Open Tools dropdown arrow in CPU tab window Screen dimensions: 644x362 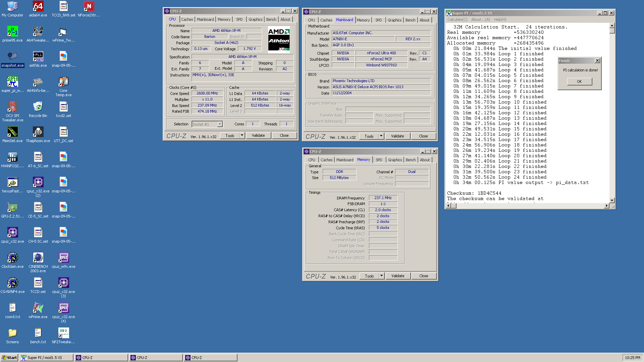(242, 135)
